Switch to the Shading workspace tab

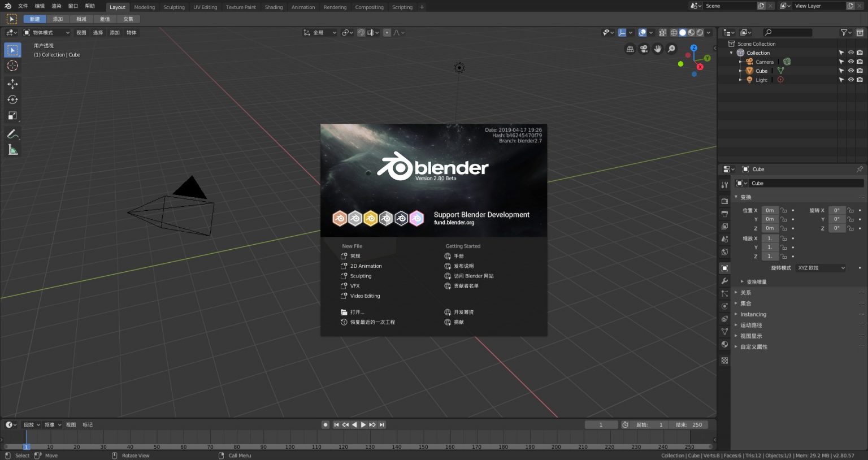coord(274,7)
